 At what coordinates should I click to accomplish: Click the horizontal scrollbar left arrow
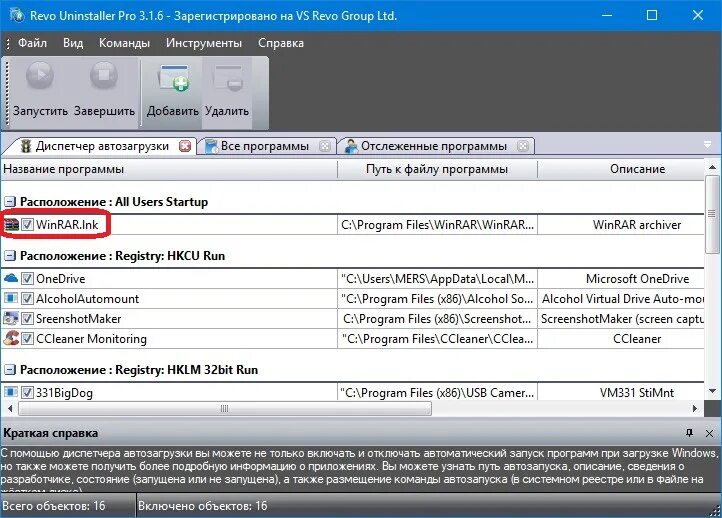pos(10,408)
